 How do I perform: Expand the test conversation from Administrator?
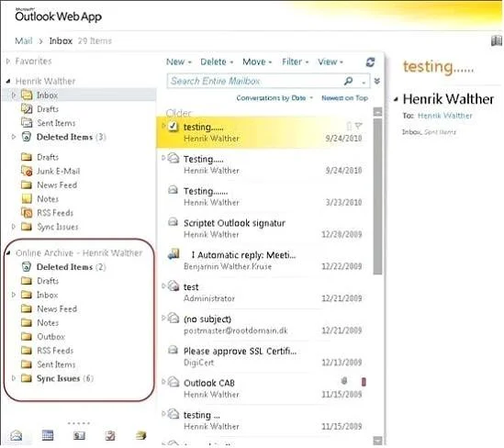click(x=163, y=286)
